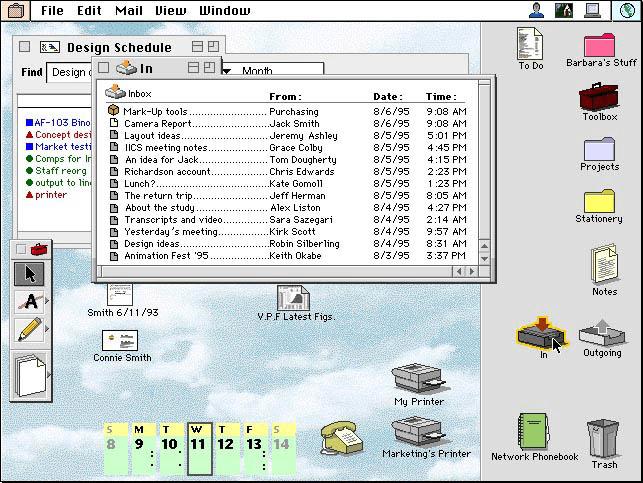Click the user person icon in menu bar
The image size is (643, 483).
pos(536,10)
